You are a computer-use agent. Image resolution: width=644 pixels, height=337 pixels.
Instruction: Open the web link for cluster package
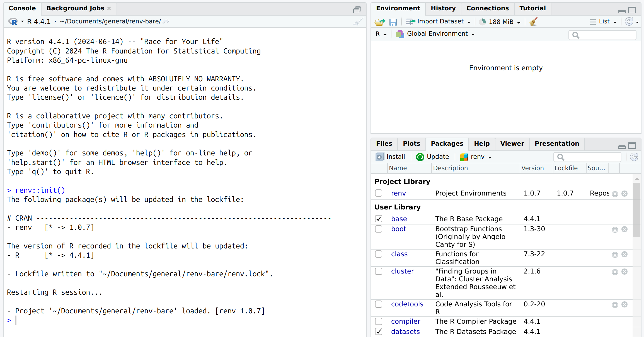tap(615, 272)
